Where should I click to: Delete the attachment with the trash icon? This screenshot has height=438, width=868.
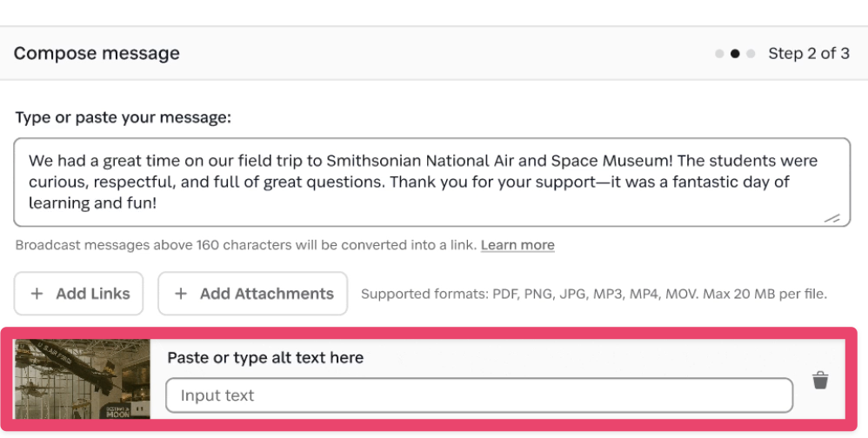[820, 381]
